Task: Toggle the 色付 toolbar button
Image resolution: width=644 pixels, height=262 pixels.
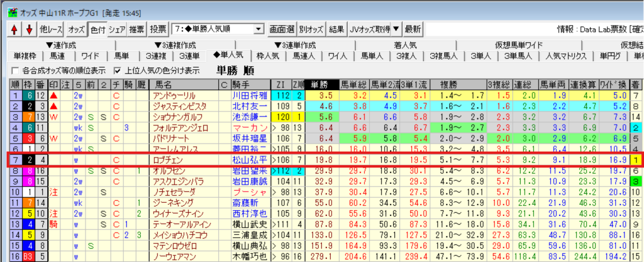Action: pos(97,29)
